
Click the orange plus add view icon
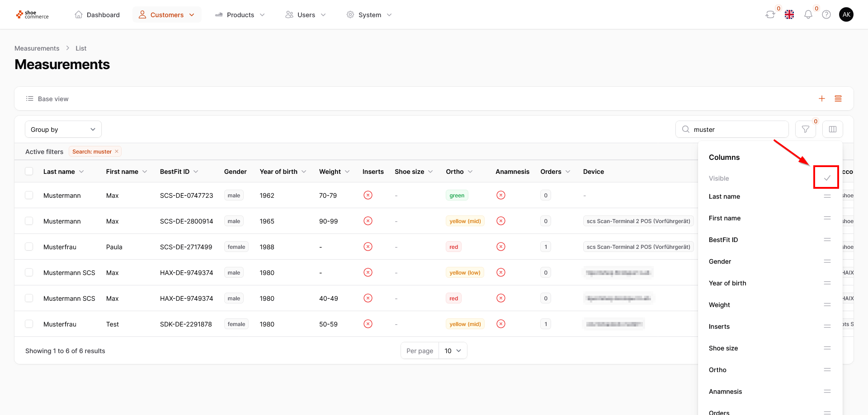point(822,98)
